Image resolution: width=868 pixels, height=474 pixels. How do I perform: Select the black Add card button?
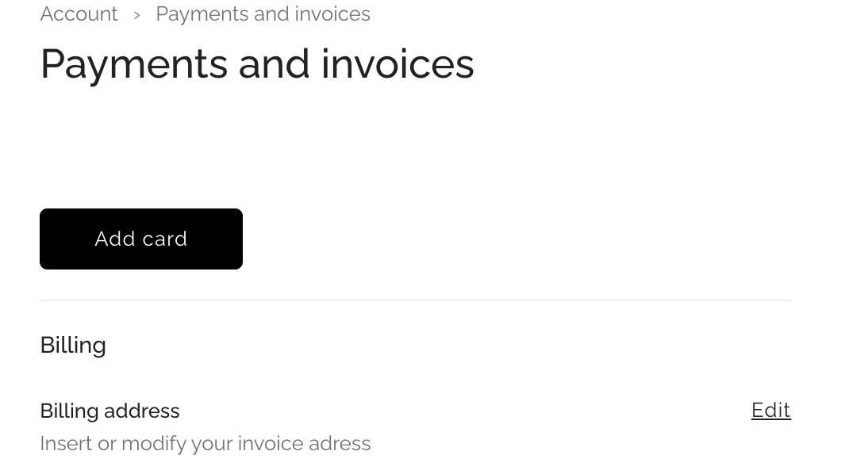141,239
